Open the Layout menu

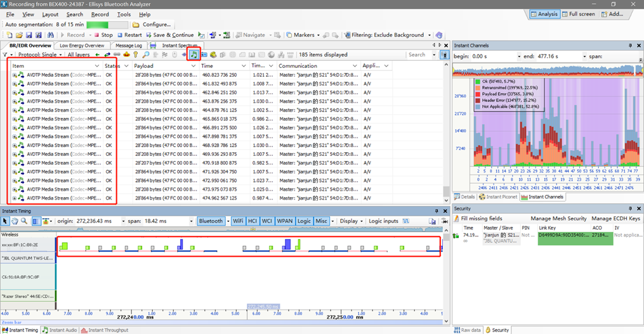click(50, 15)
